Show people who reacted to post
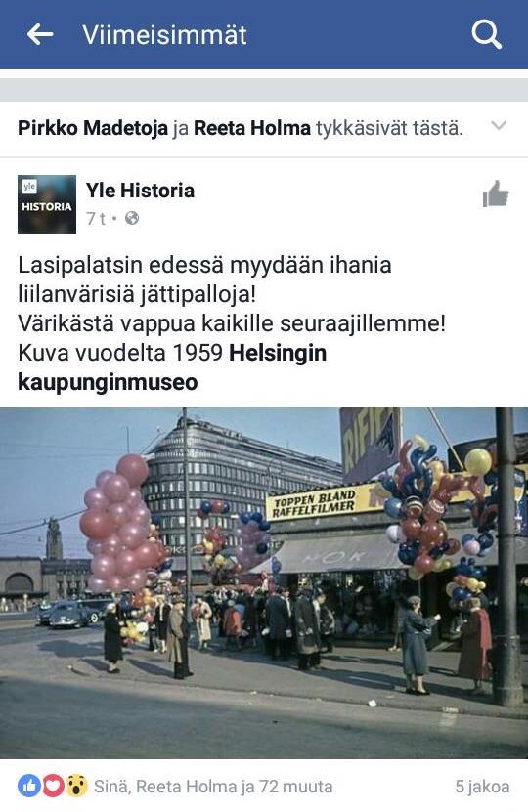Viewport: 528px width, 812px height. [213, 787]
